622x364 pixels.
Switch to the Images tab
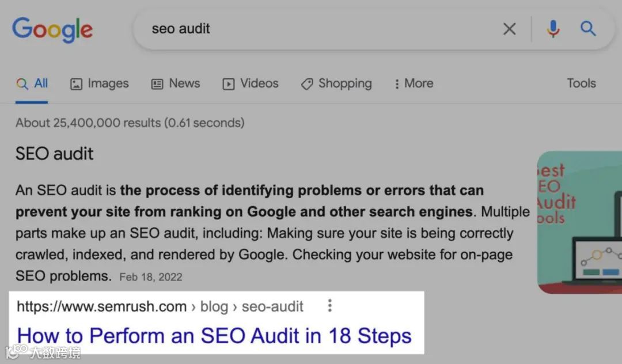[100, 84]
